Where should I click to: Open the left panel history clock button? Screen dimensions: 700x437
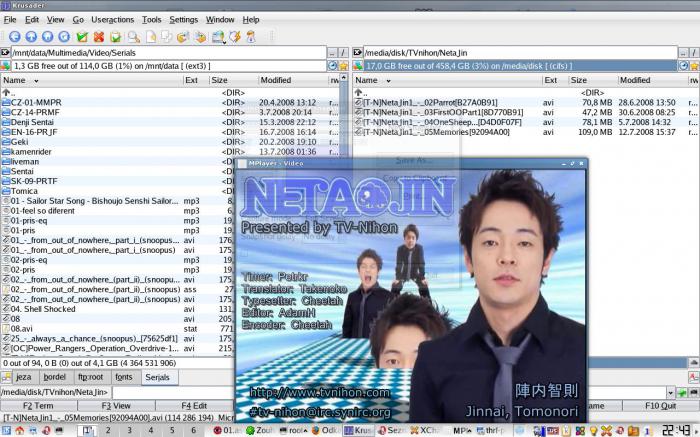(333, 66)
